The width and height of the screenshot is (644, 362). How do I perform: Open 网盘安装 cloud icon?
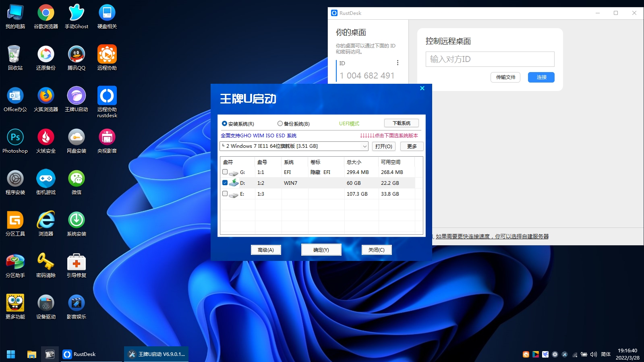pos(77,141)
